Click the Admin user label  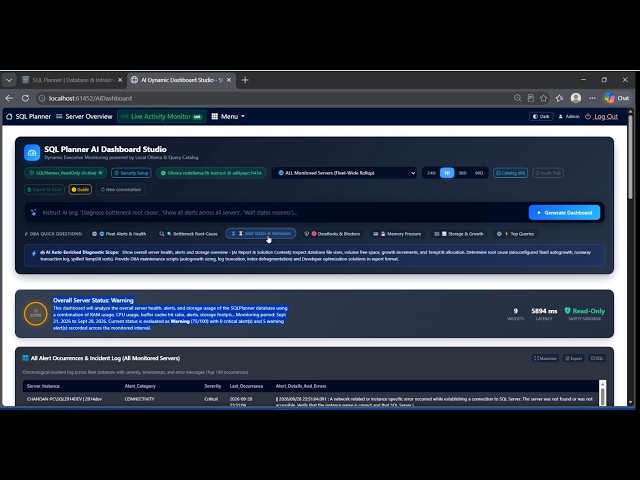click(569, 116)
